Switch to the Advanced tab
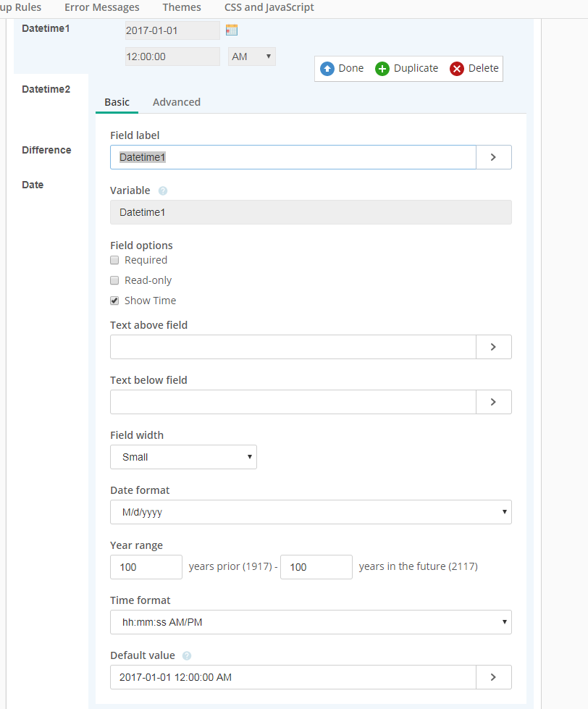588x709 pixels. click(177, 102)
